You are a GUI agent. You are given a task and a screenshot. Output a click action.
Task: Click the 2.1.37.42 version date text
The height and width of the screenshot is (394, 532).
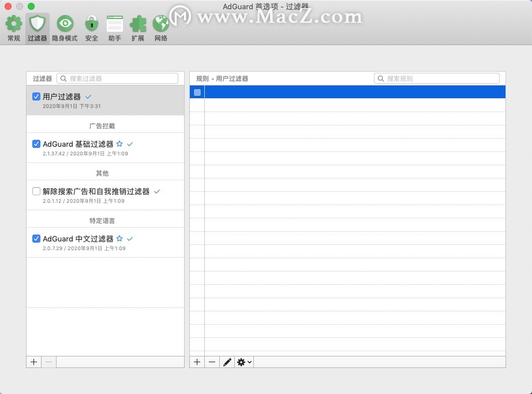85,154
